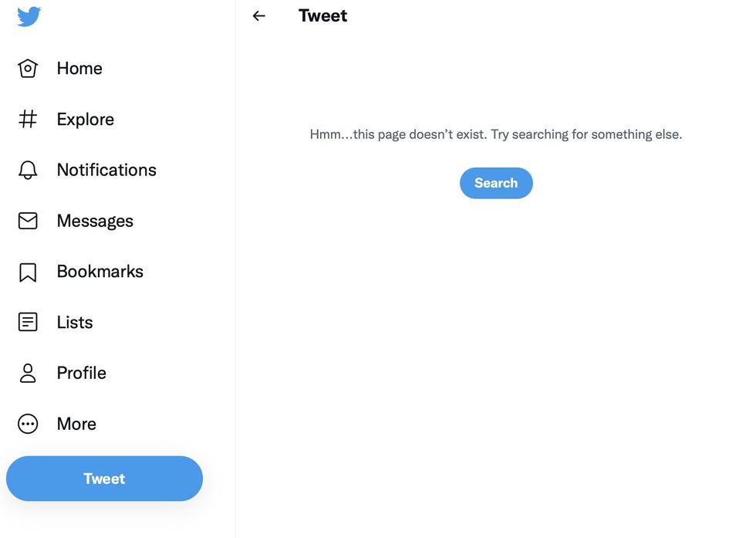Open the Notifications text label

click(x=106, y=170)
